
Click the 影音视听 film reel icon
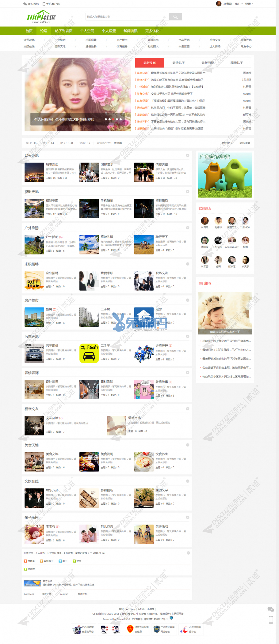[89, 498]
